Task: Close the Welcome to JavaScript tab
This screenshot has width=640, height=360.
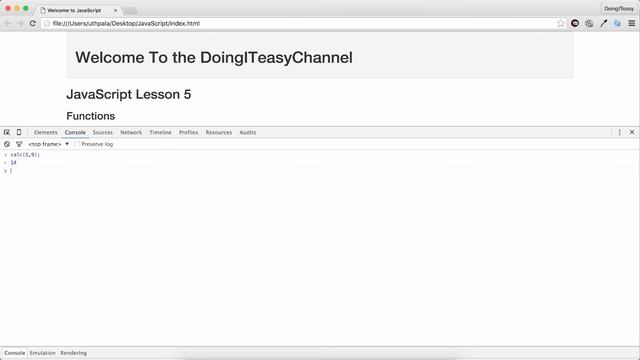Action: [116, 10]
